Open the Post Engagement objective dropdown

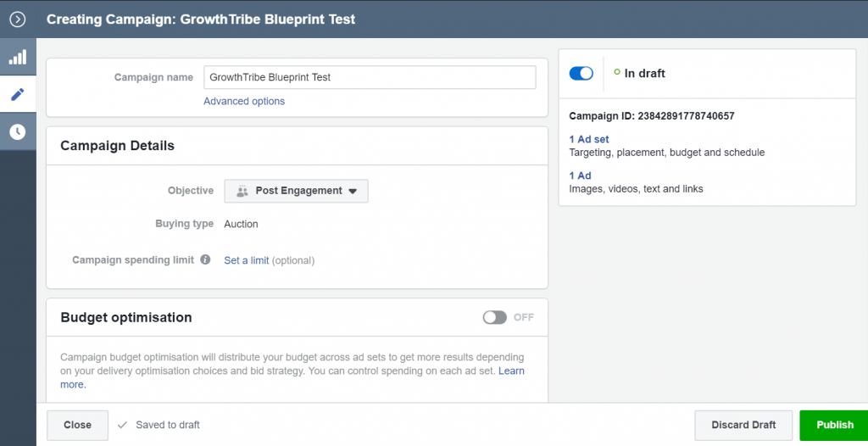click(296, 191)
